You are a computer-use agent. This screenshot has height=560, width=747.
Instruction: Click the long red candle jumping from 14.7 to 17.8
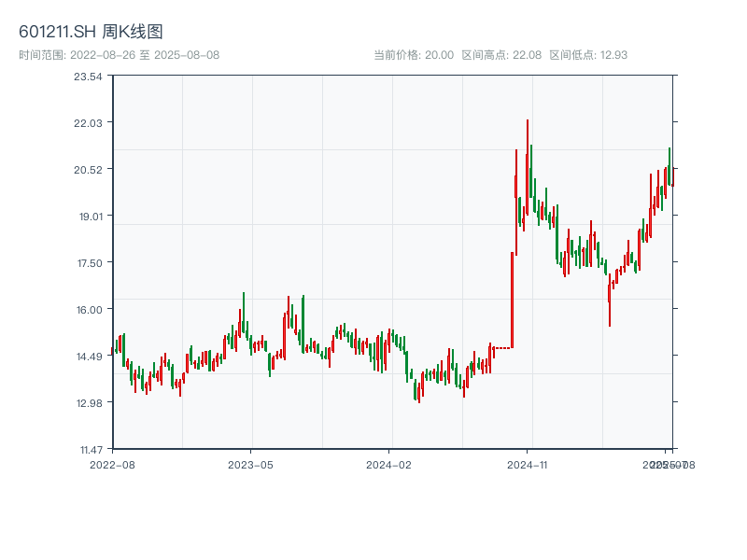[512, 300]
